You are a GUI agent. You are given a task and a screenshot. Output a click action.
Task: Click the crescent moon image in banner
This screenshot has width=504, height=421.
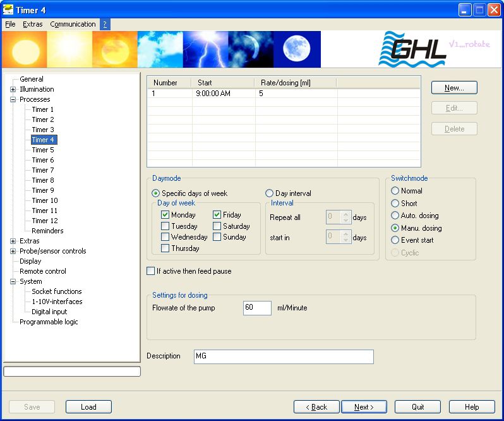(x=251, y=49)
